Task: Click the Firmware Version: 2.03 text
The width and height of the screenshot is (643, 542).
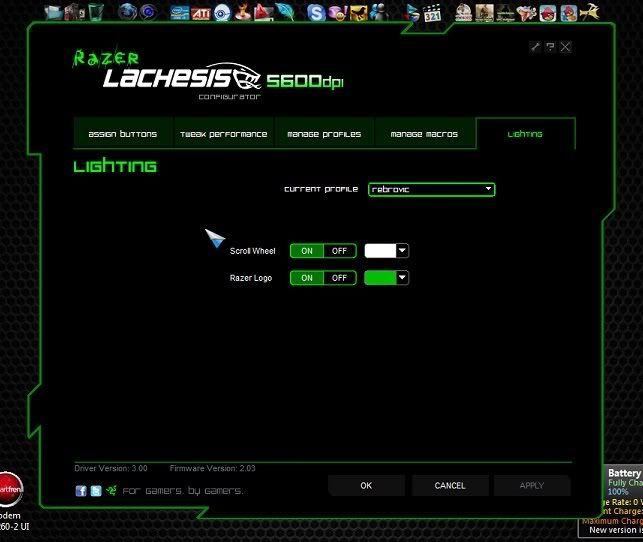Action: (x=212, y=468)
